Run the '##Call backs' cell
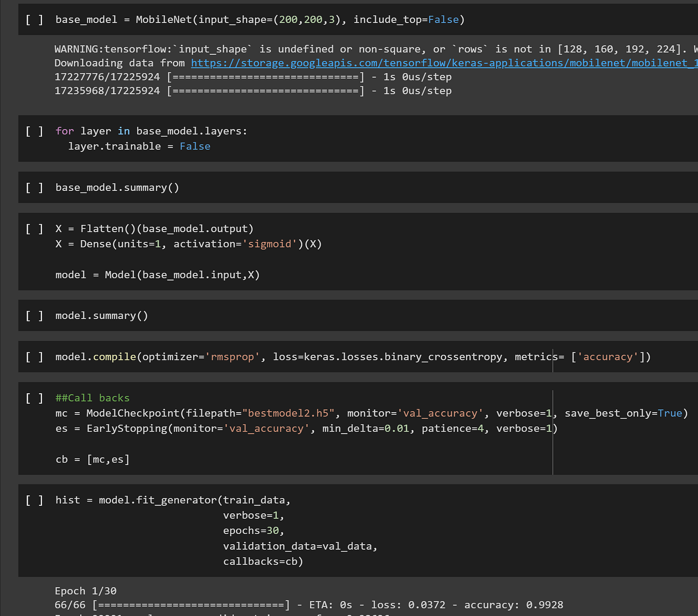This screenshot has width=698, height=616. pyautogui.click(x=34, y=398)
